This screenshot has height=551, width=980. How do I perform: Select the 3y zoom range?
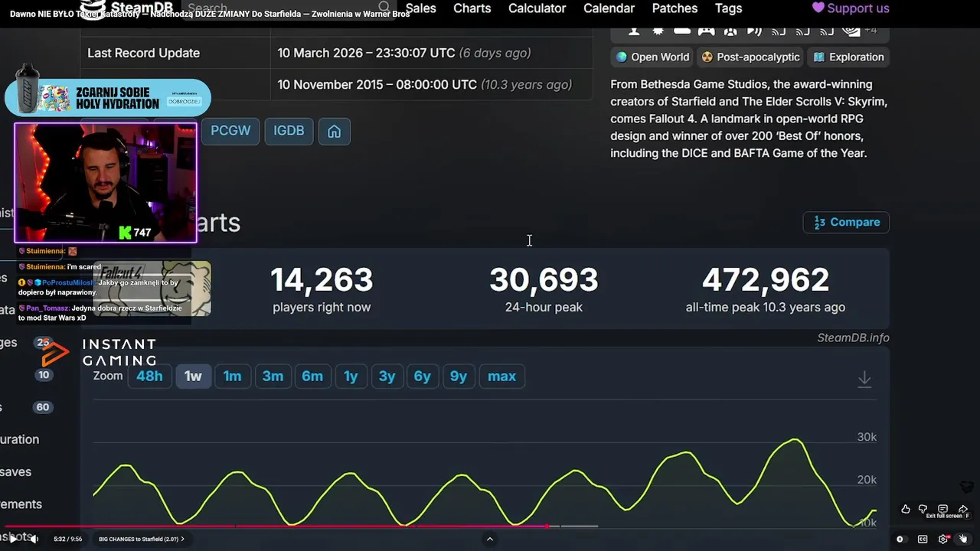(387, 376)
